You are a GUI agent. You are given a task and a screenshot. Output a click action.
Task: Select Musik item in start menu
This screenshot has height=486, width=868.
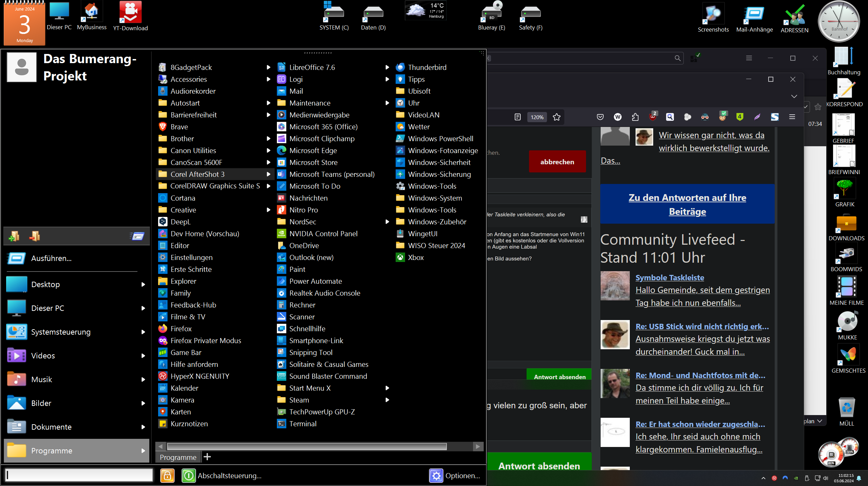(76, 379)
